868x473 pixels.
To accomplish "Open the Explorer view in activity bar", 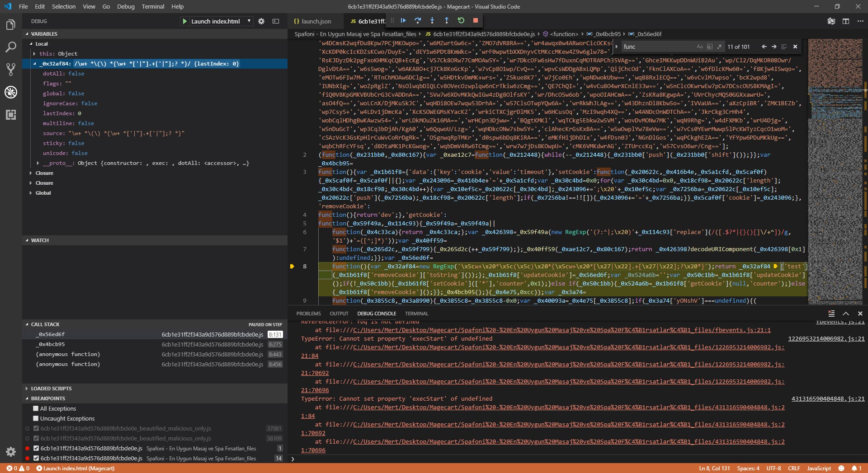I will (x=11, y=24).
